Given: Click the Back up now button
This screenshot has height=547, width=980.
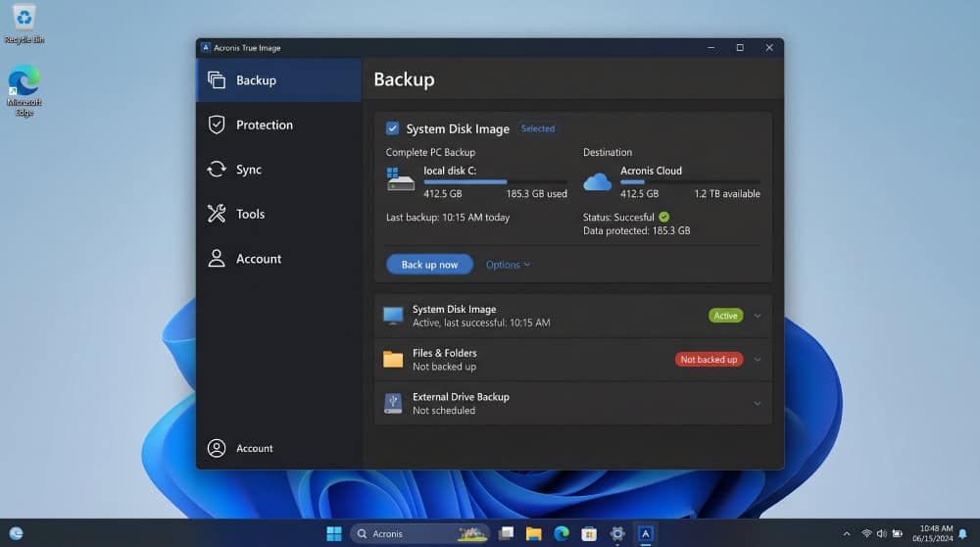Looking at the screenshot, I should coord(429,265).
